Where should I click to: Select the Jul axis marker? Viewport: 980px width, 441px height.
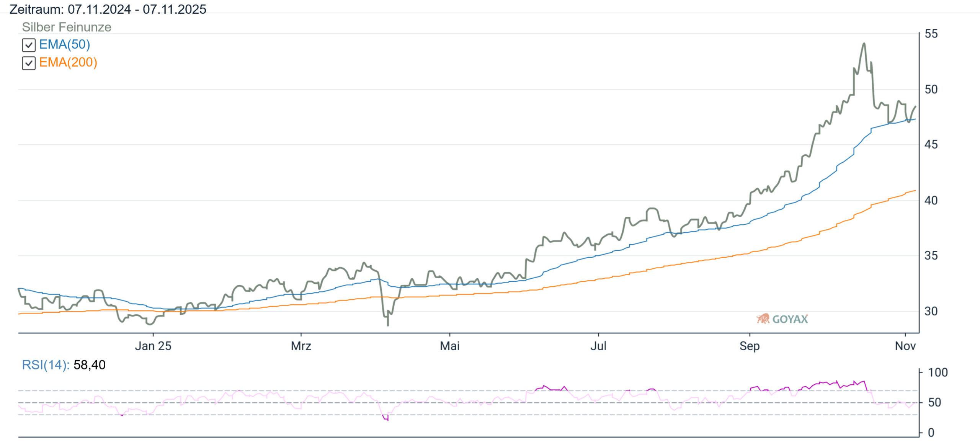(598, 346)
